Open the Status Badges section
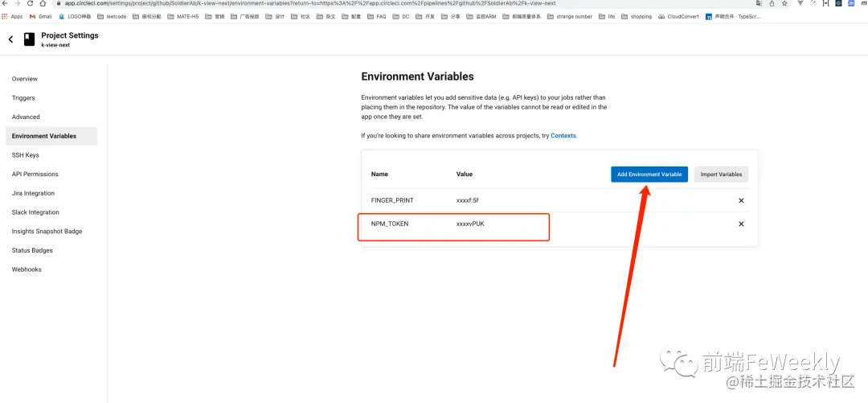Viewport: 868px width, 403px height. [x=32, y=250]
